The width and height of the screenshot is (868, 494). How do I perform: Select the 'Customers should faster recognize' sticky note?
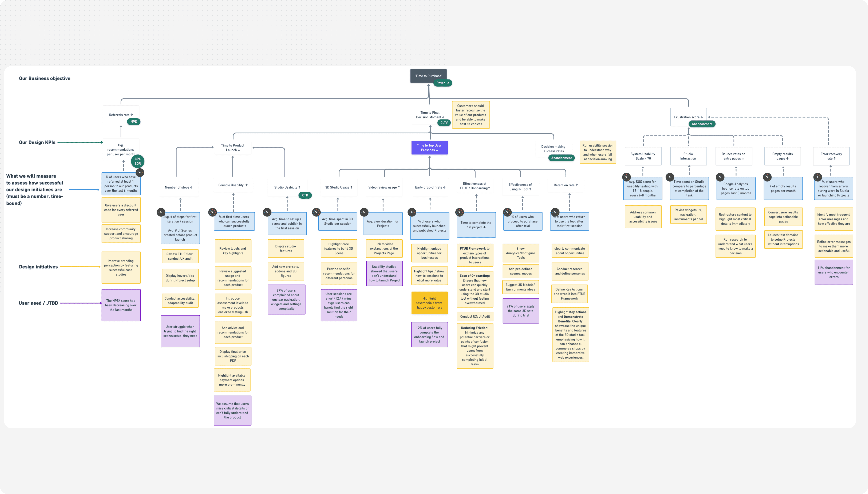pos(471,115)
